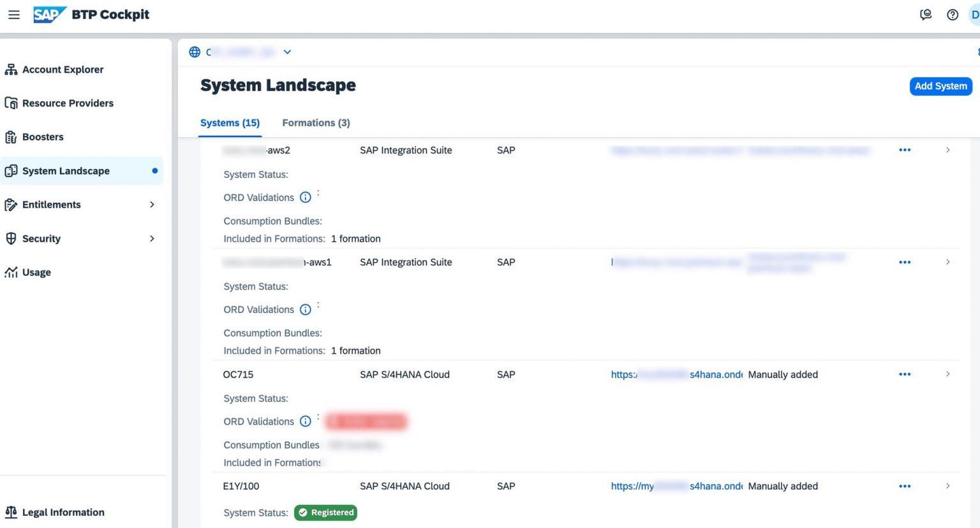Click the Give Feedback icon in the header

click(x=926, y=14)
